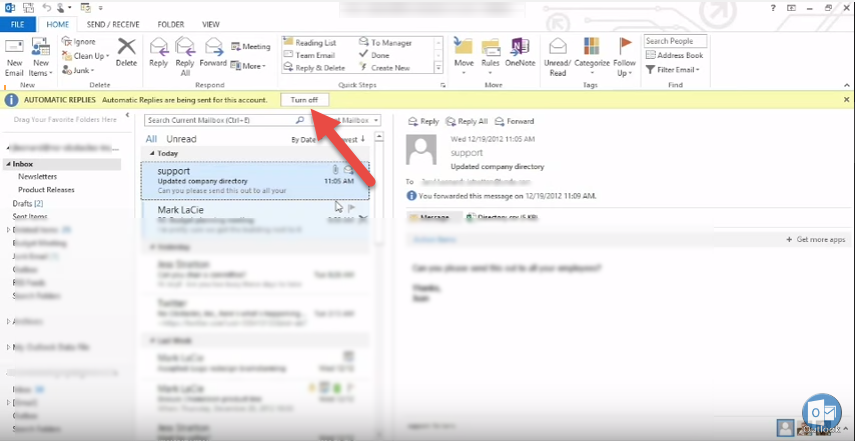Screen dimensions: 855x441
Task: Choose Team Email quick step
Action: pyautogui.click(x=309, y=55)
